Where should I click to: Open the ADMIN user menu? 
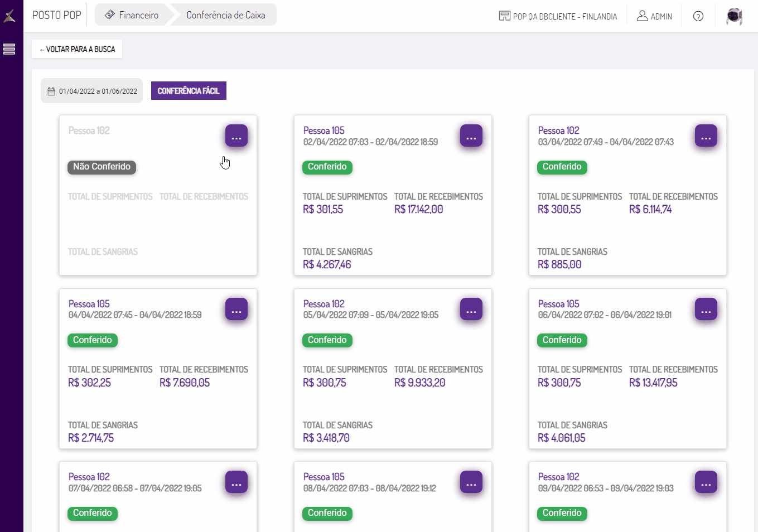pos(654,16)
